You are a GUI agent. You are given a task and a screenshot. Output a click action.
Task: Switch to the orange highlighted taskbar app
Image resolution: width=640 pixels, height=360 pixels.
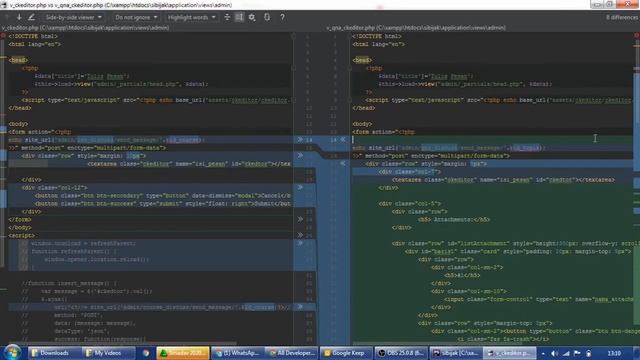tap(183, 353)
